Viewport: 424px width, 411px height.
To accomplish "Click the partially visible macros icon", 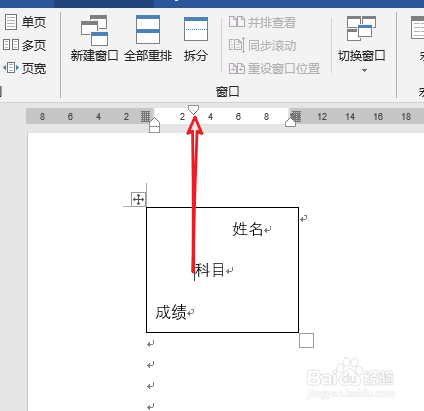I will [417, 27].
